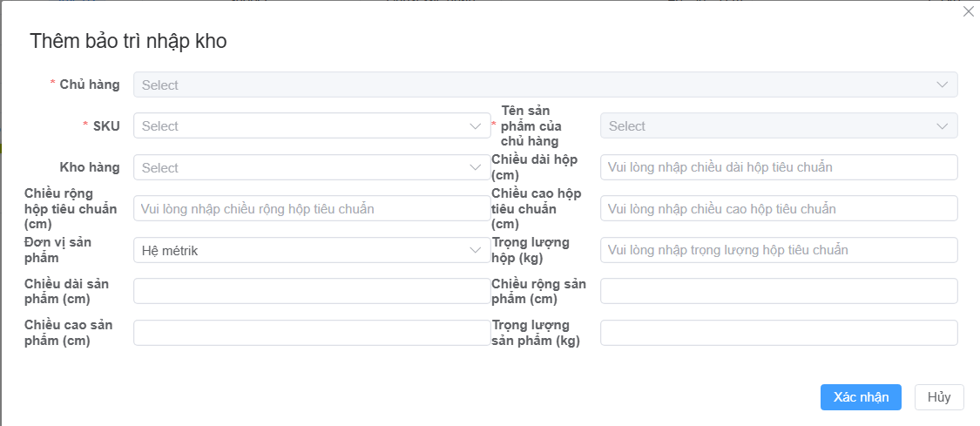Focus the Chiều dài hộp (cm) input
This screenshot has width=980, height=426.
click(778, 167)
